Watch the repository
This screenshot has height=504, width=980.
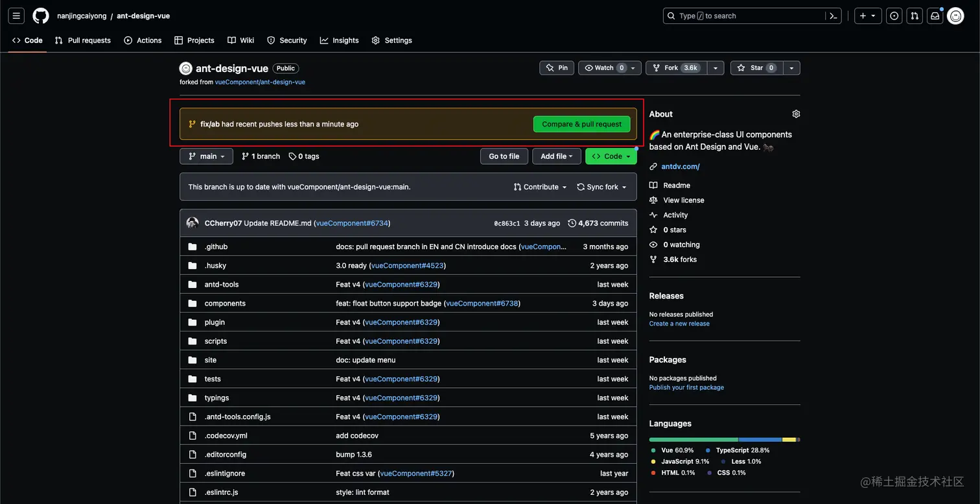(x=610, y=67)
